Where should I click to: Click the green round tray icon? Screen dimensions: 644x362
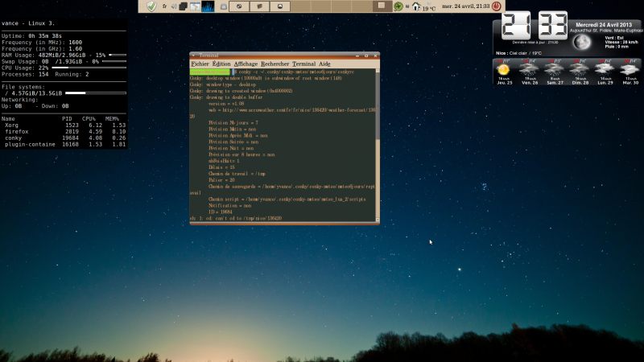point(398,6)
